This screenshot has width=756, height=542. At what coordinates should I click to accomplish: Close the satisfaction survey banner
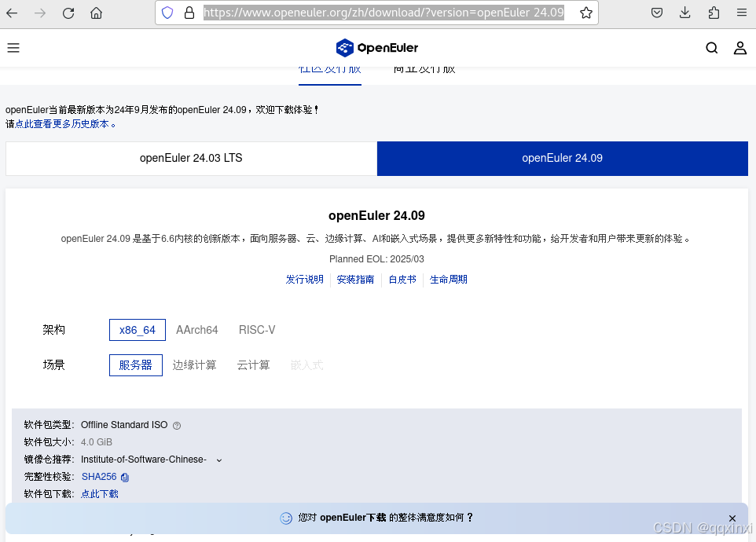(x=732, y=518)
